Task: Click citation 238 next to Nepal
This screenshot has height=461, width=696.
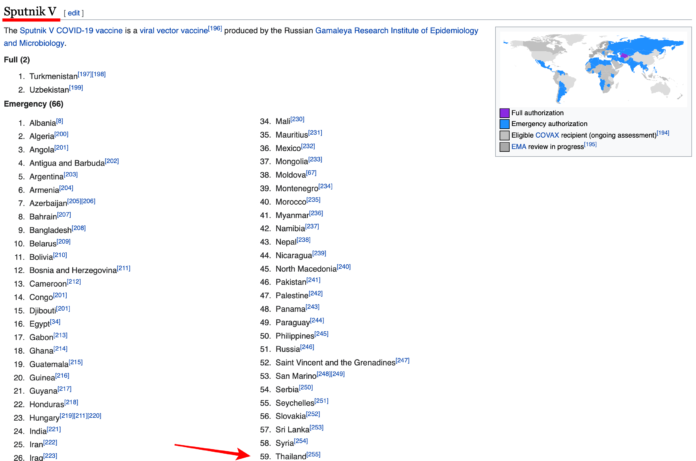Action: point(304,240)
